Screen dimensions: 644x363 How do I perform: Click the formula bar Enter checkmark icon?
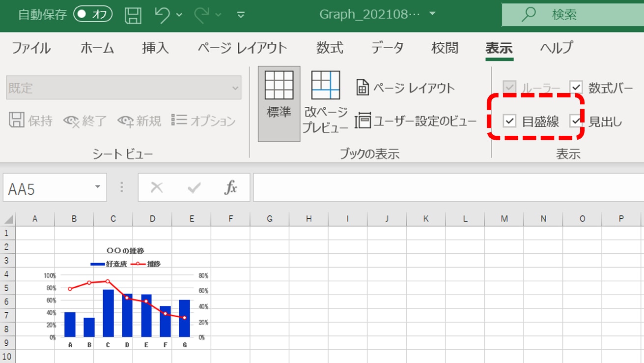coord(194,187)
